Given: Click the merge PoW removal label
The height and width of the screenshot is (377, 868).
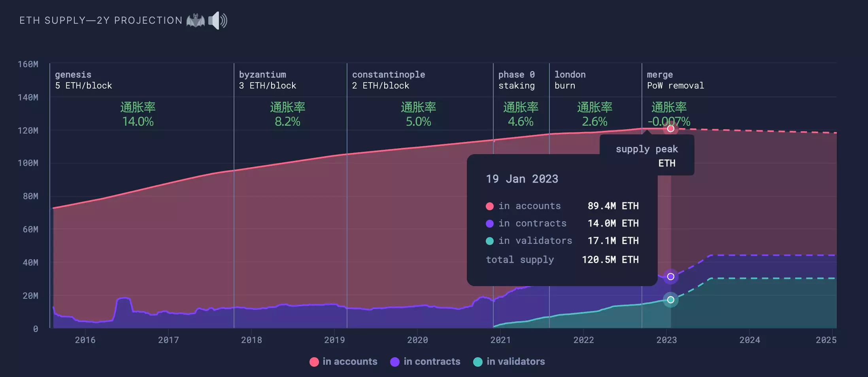Looking at the screenshot, I should [675, 80].
